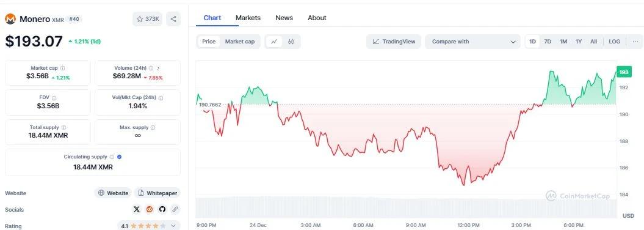Toggle chart to Market cap view
The height and width of the screenshot is (230, 644).
[240, 42]
